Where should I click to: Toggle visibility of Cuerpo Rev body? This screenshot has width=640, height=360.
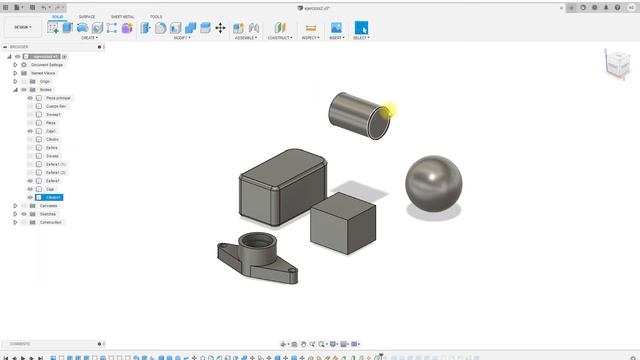tap(30, 106)
